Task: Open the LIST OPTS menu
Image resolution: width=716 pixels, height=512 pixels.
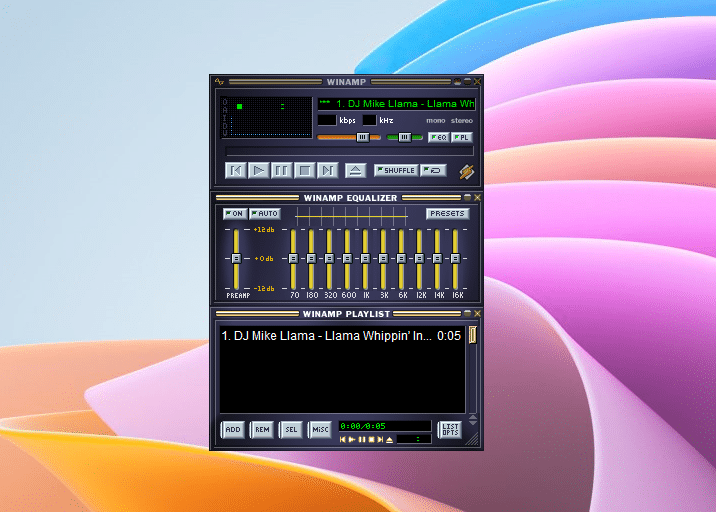Action: [450, 429]
